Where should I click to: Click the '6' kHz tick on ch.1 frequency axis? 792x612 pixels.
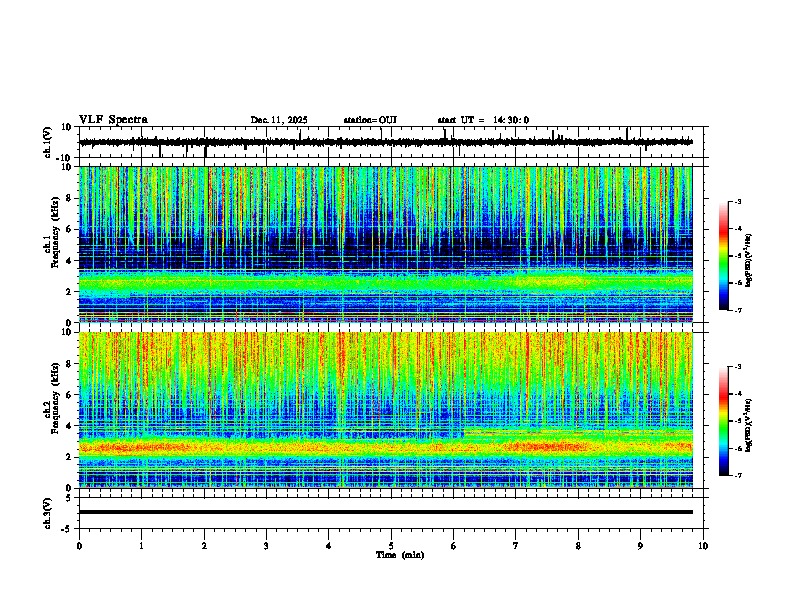(x=69, y=230)
